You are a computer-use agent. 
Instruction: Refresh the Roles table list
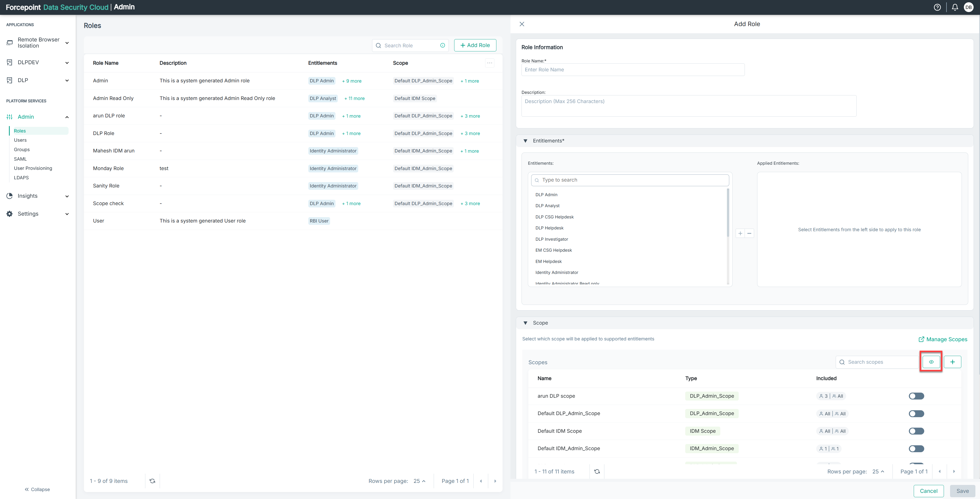pyautogui.click(x=152, y=481)
